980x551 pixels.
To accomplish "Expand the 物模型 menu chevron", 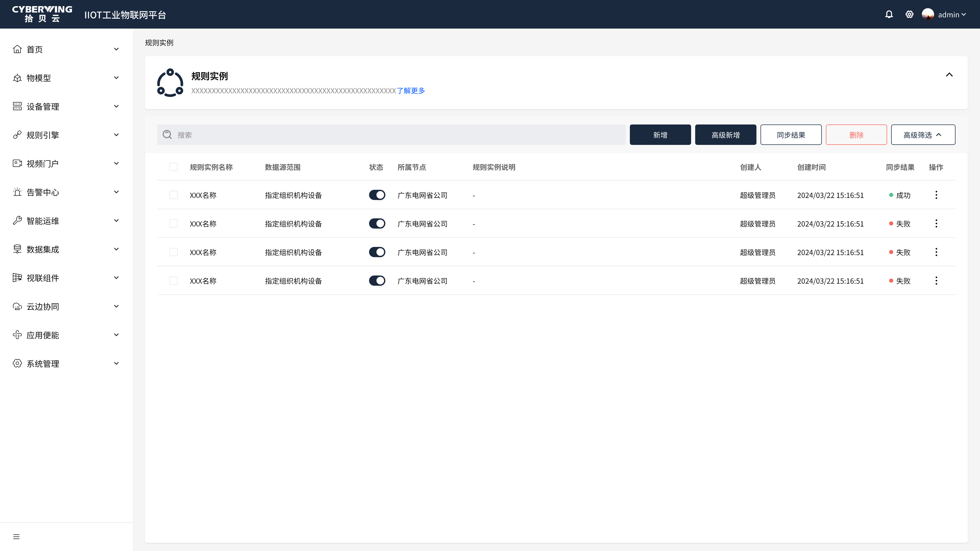I will (116, 78).
